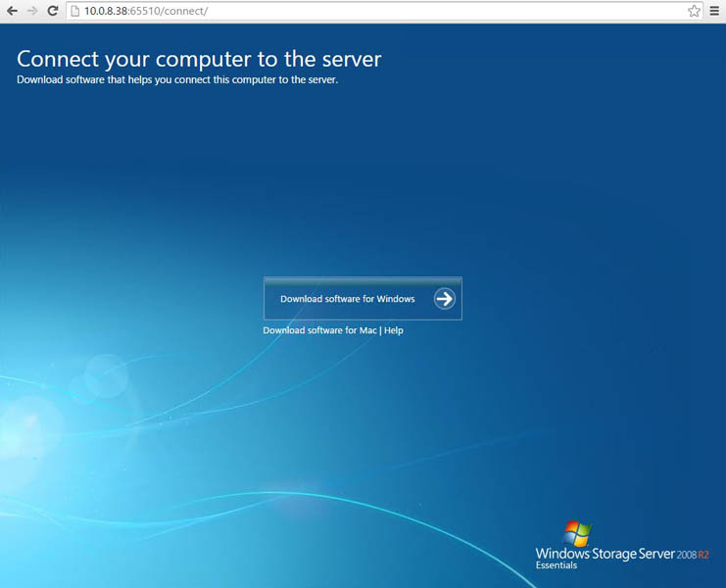Click the Connect your computer to the server heading
This screenshot has height=588, width=726.
click(x=199, y=59)
